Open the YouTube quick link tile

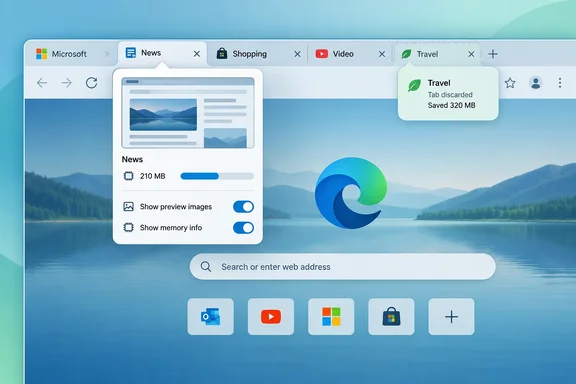point(271,317)
